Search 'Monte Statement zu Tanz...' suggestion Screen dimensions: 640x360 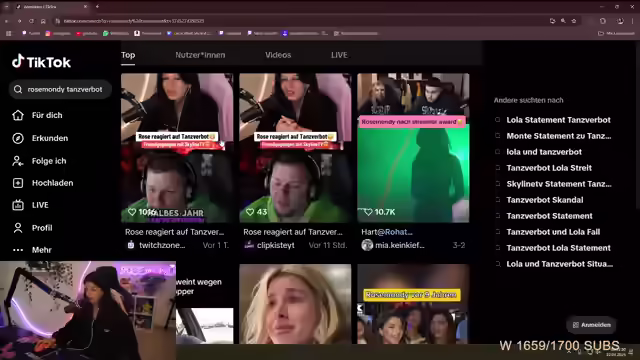(559, 136)
